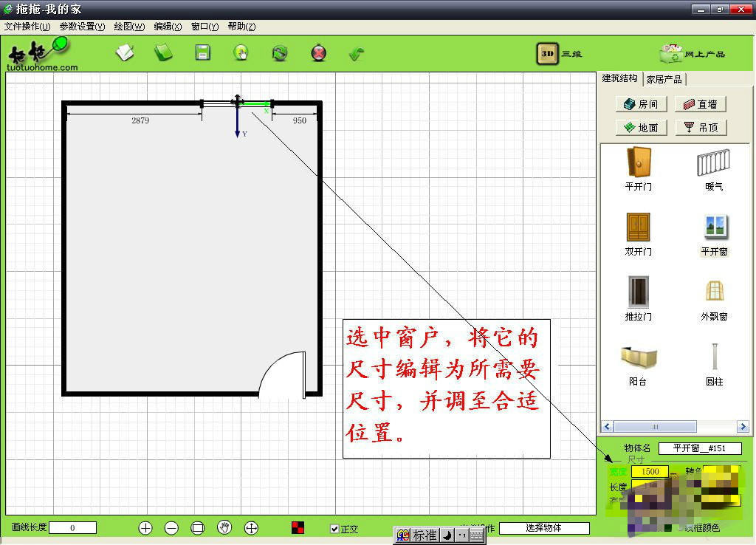756x545 pixels.
Task: Click the 选择物体 current operation field
Action: point(544,528)
